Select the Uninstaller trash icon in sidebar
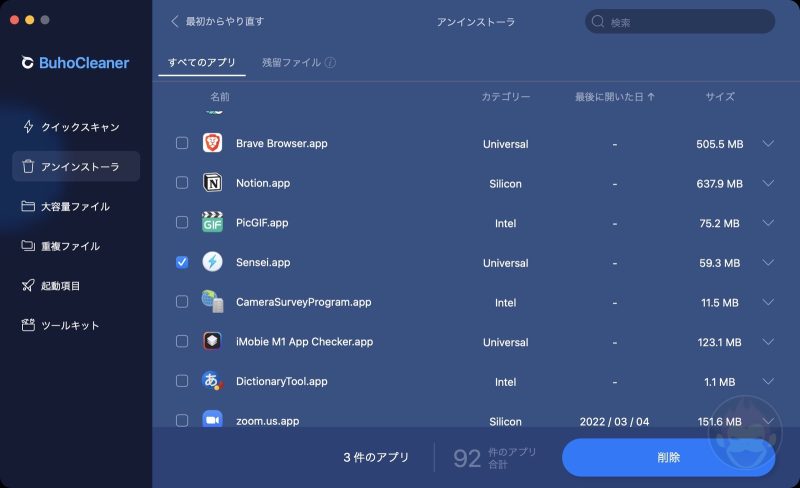Image resolution: width=800 pixels, height=488 pixels. (x=28, y=166)
